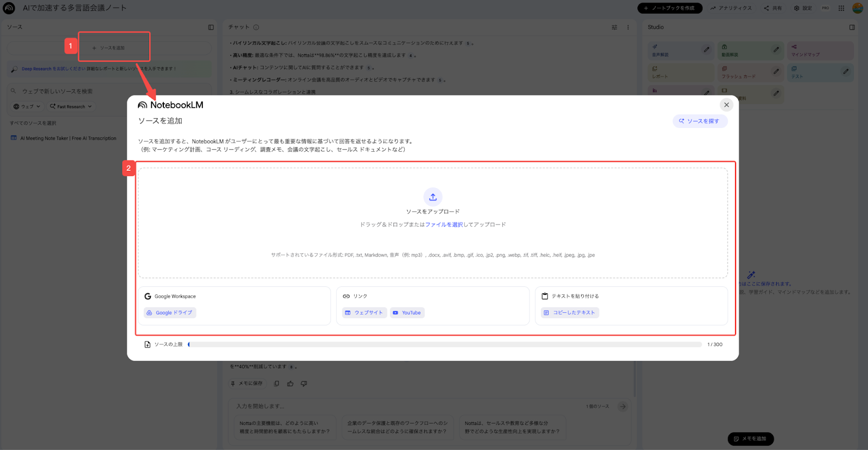Click the account avatar

pos(858,8)
